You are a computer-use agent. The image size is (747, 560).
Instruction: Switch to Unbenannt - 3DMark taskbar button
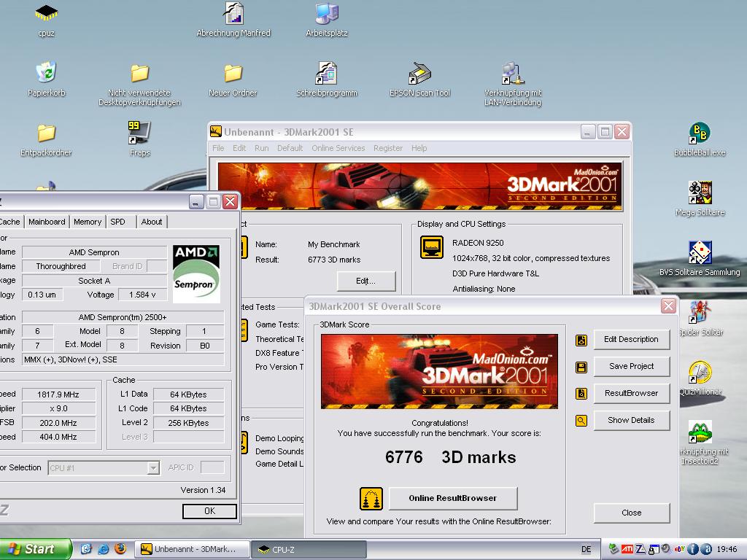coord(192,550)
